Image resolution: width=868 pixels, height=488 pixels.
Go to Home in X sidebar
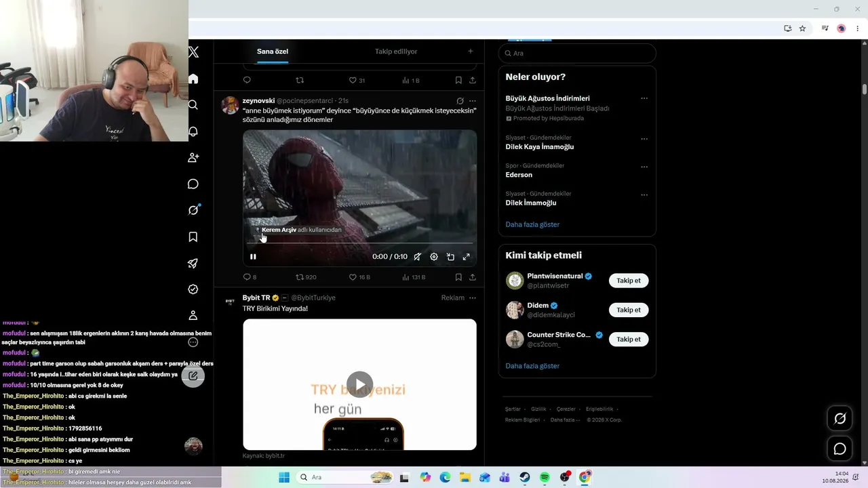coord(193,79)
